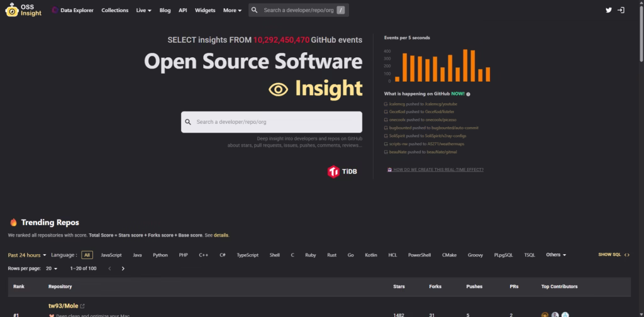
Task: Click the sign-in icon in the header
Action: point(621,10)
